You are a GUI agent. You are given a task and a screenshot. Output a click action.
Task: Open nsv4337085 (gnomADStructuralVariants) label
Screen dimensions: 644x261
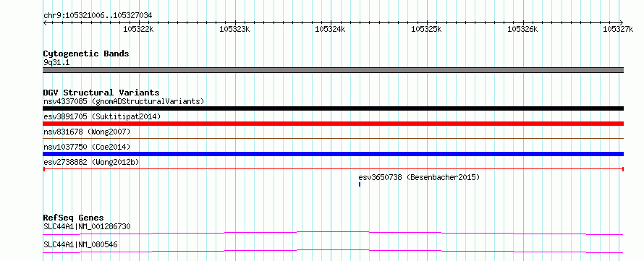[x=124, y=101]
